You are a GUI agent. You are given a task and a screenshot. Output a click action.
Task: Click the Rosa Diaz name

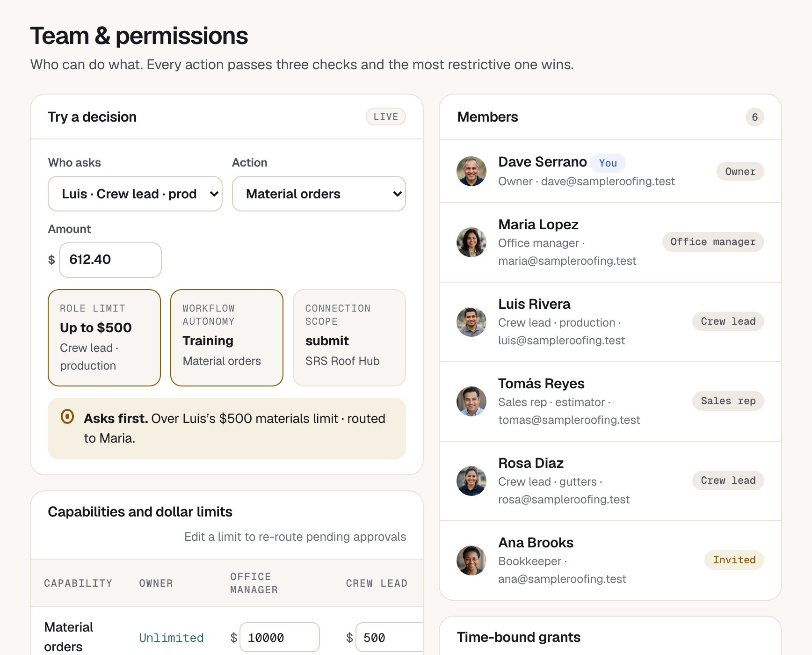(x=531, y=463)
